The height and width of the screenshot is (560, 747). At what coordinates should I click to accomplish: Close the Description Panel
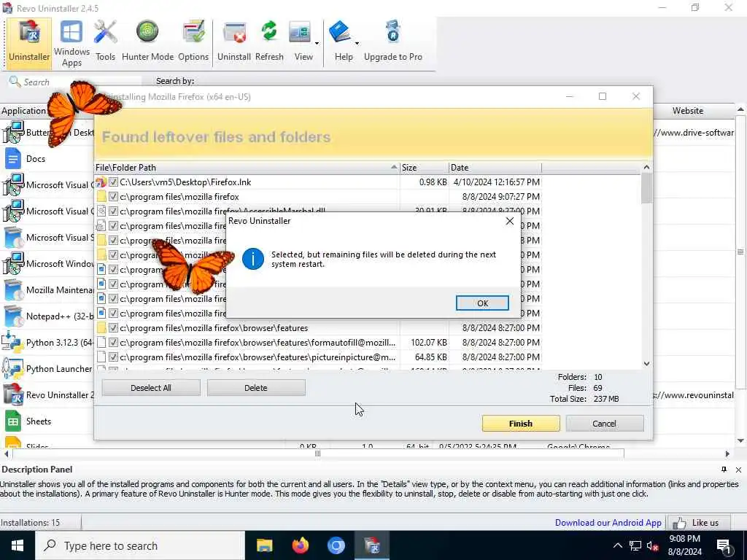pyautogui.click(x=738, y=470)
